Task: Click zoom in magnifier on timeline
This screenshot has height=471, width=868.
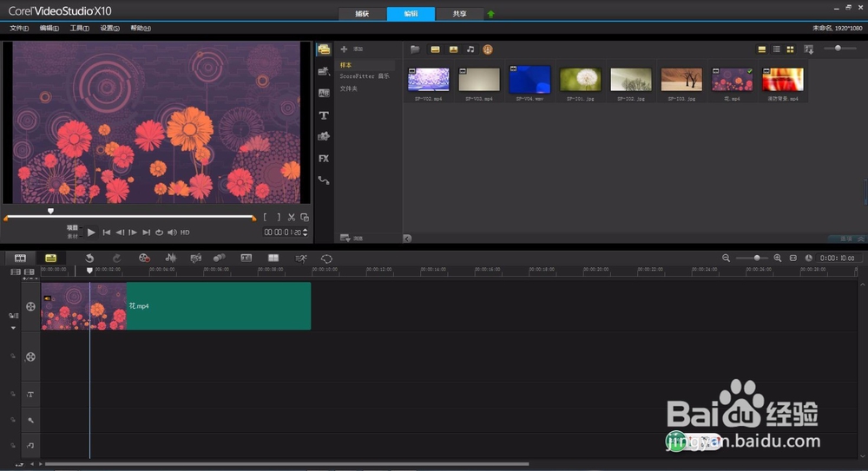Action: coord(777,258)
